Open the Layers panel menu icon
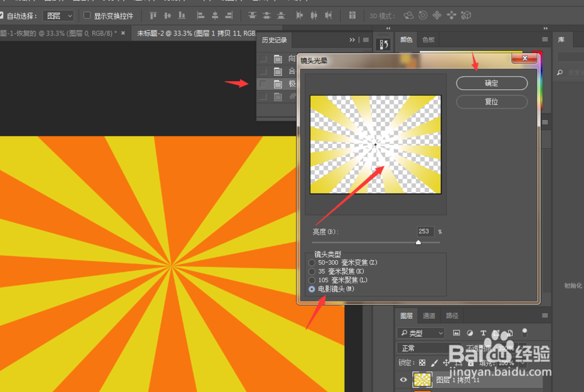584x392 pixels. pyautogui.click(x=545, y=316)
